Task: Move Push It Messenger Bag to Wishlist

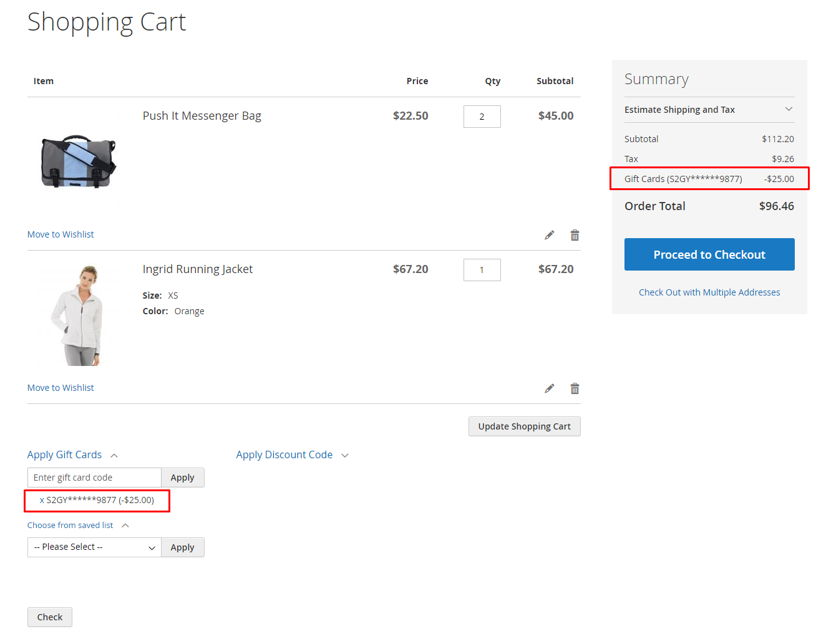Action: pos(61,234)
